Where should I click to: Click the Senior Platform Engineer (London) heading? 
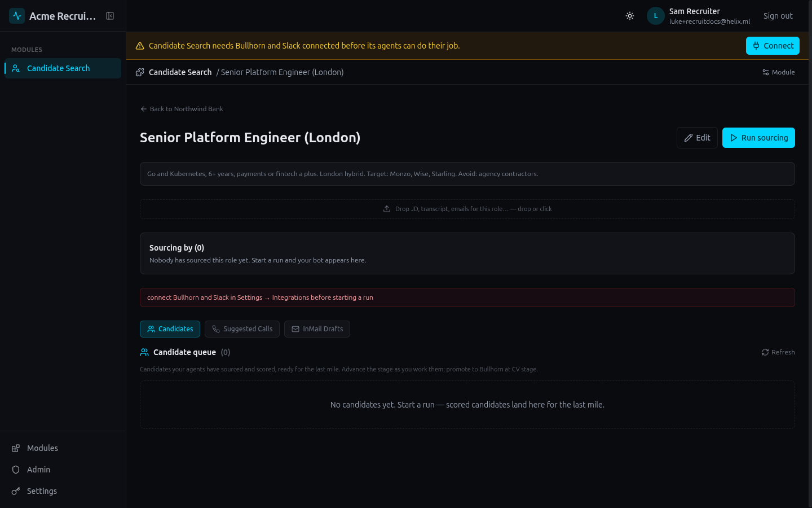point(250,138)
